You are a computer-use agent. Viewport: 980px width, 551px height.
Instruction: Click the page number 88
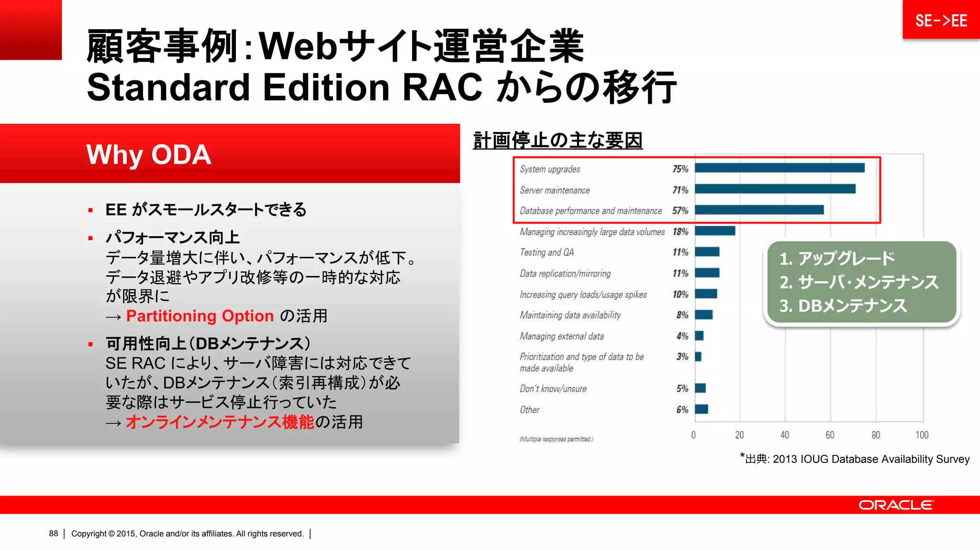[x=54, y=533]
